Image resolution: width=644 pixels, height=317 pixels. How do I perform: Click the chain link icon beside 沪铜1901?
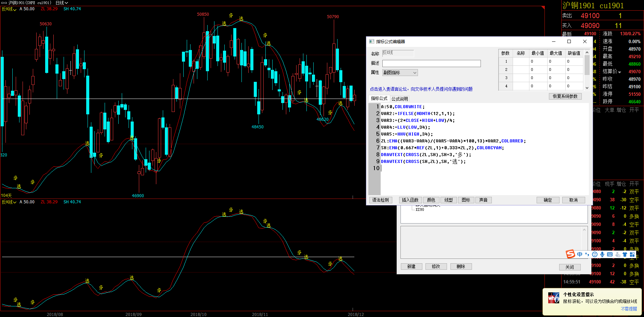4,3
